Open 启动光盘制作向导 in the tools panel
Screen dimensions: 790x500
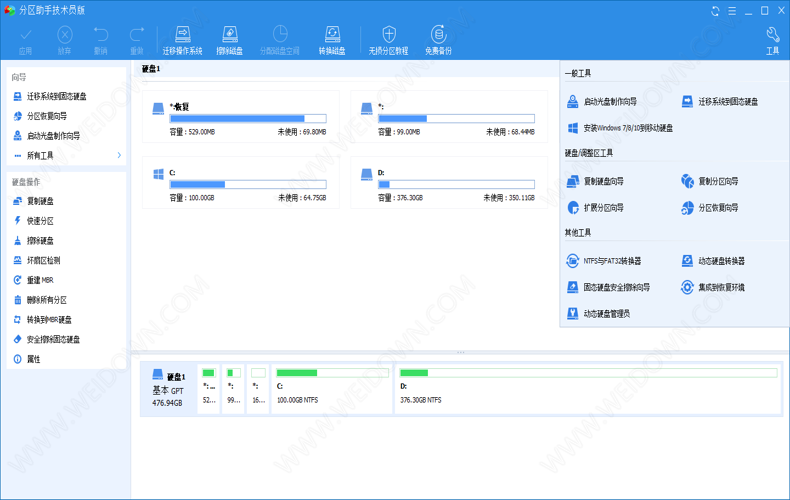[x=602, y=101]
